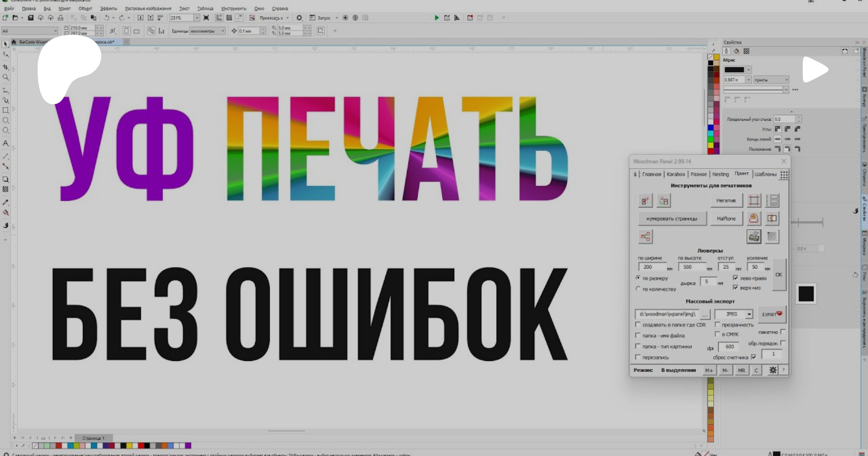This screenshot has width=868, height=456.
Task: Click the Страница 1 page tab
Action: [93, 438]
